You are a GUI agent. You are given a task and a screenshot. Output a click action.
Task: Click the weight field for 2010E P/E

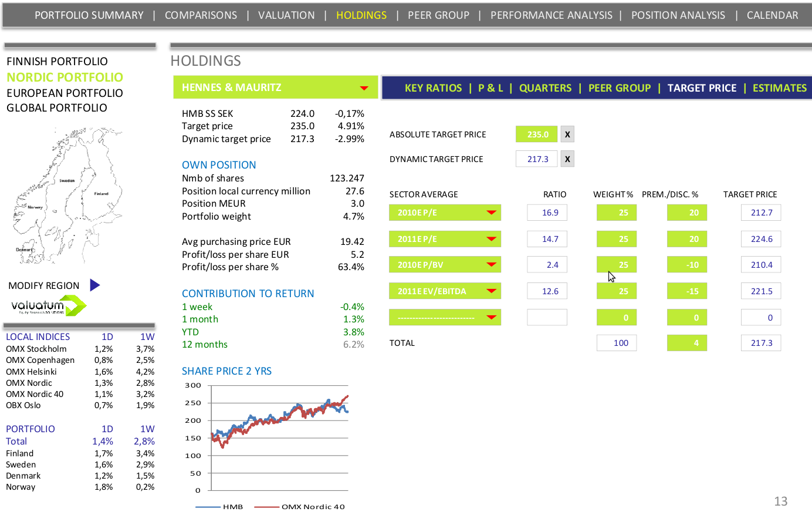coord(617,213)
